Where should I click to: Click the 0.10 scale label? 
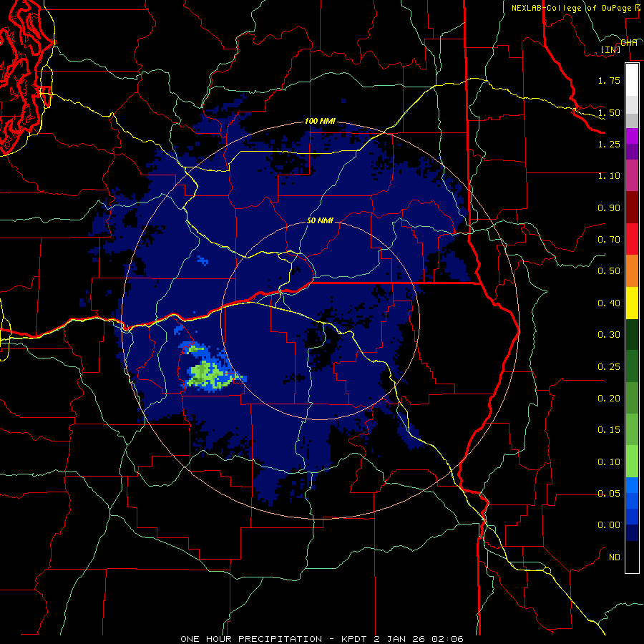[x=609, y=462]
